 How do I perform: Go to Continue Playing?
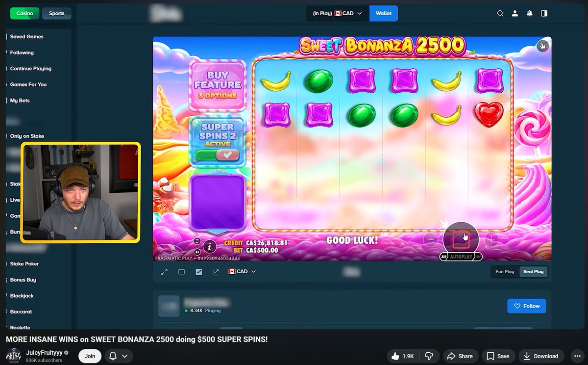click(31, 69)
